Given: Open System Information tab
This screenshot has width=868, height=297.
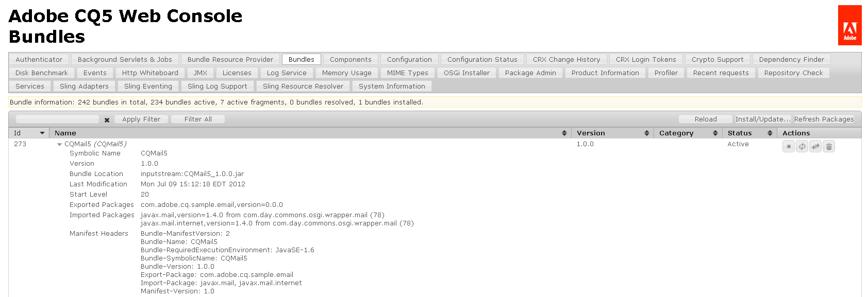Looking at the screenshot, I should click(392, 86).
